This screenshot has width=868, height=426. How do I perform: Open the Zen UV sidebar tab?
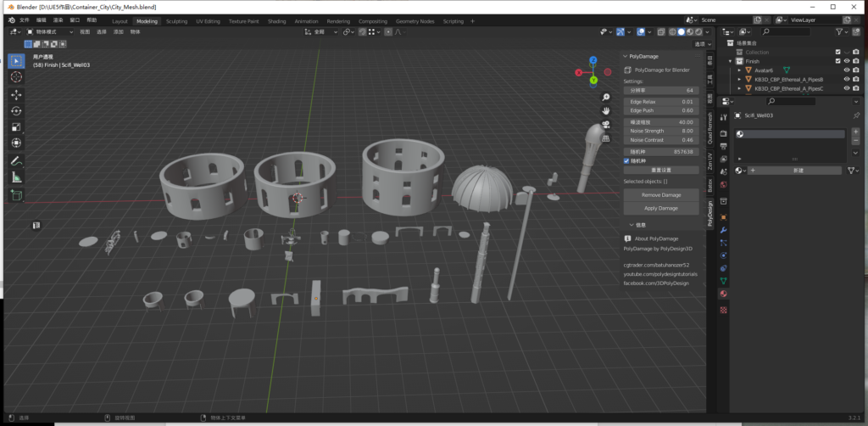[710, 161]
